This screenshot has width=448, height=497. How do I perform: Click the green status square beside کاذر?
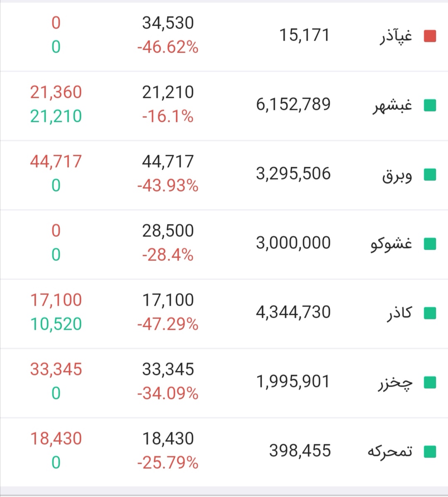coord(430,313)
